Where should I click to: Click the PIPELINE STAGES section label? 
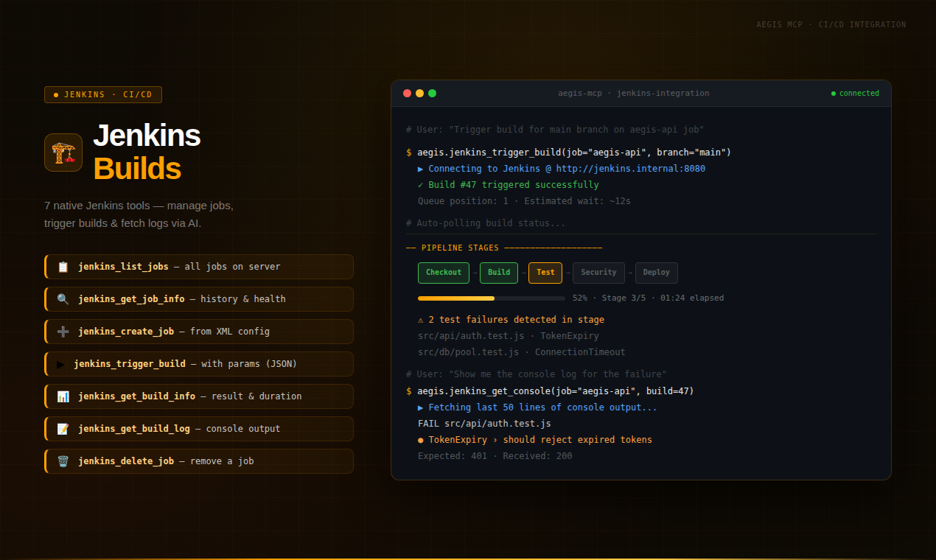tap(504, 248)
